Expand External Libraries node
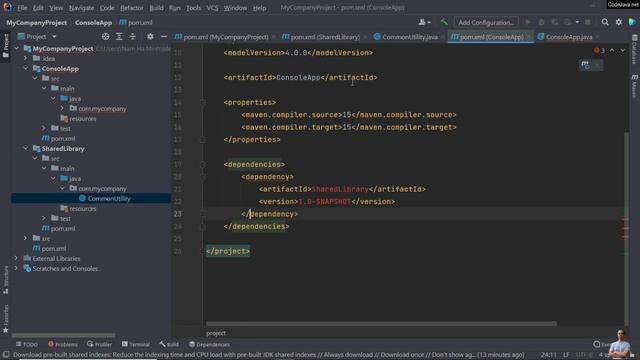640x360 pixels. tap(16, 258)
